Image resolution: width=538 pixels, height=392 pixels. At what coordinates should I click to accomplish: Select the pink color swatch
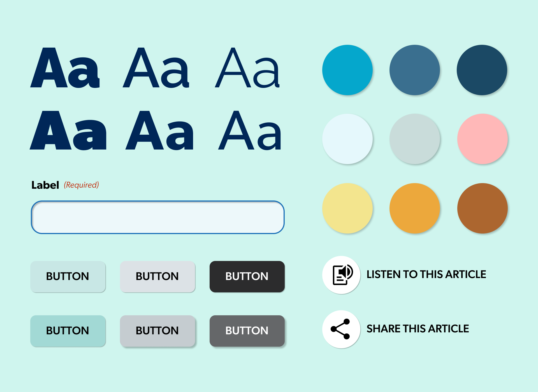pyautogui.click(x=483, y=139)
